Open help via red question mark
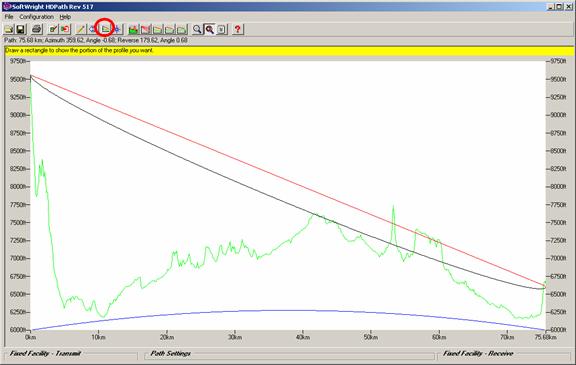The image size is (576, 365). coord(238,29)
